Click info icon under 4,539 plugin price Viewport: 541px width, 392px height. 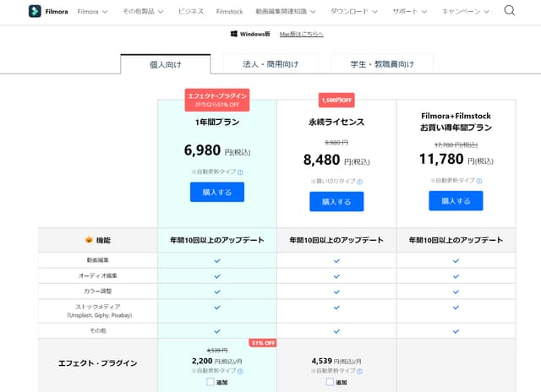[359, 371]
